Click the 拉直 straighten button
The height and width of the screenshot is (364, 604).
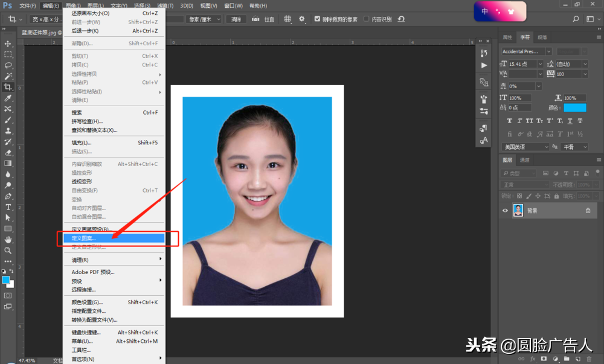coord(265,19)
